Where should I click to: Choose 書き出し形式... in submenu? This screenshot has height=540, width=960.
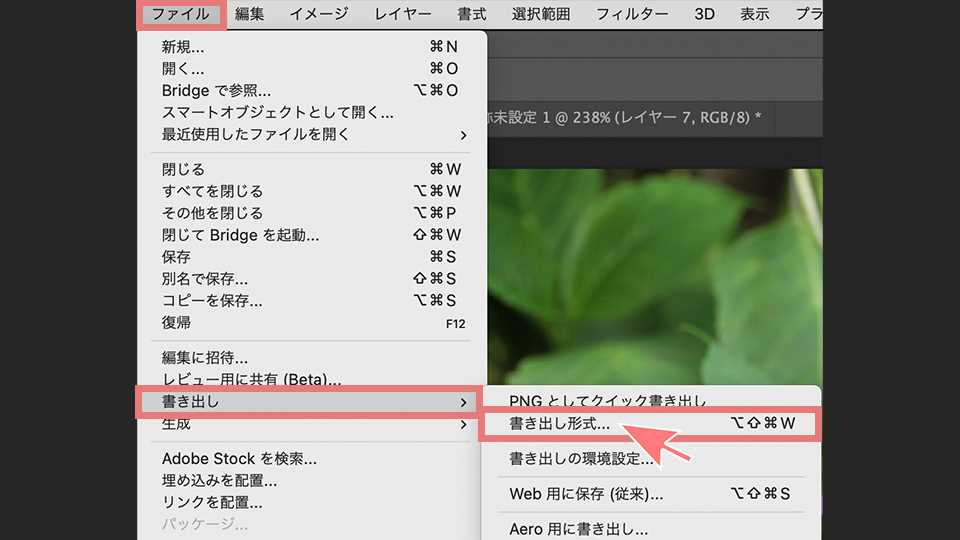click(x=651, y=424)
